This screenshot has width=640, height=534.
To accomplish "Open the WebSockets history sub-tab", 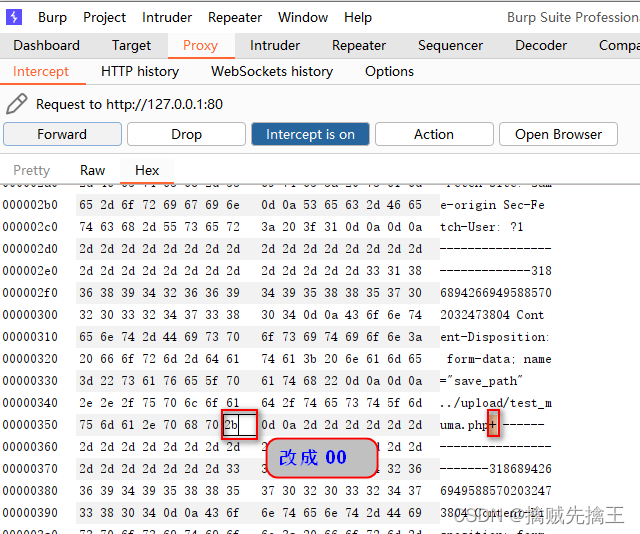I will pos(272,71).
